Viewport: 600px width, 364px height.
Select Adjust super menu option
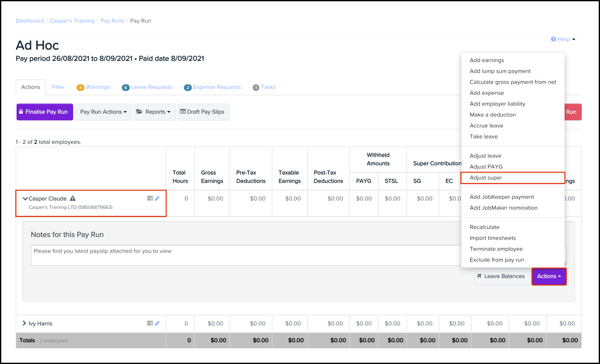point(486,178)
